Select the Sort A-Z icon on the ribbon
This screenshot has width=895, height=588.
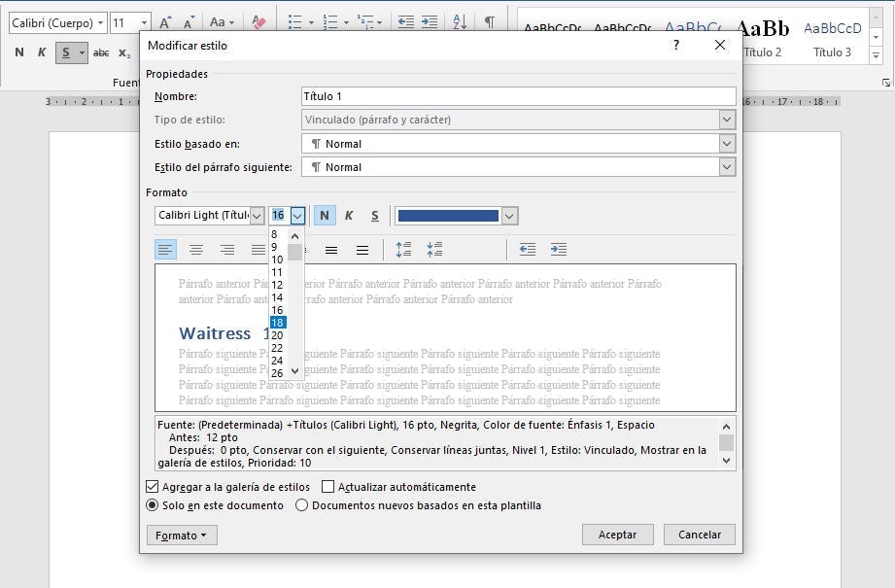point(459,20)
